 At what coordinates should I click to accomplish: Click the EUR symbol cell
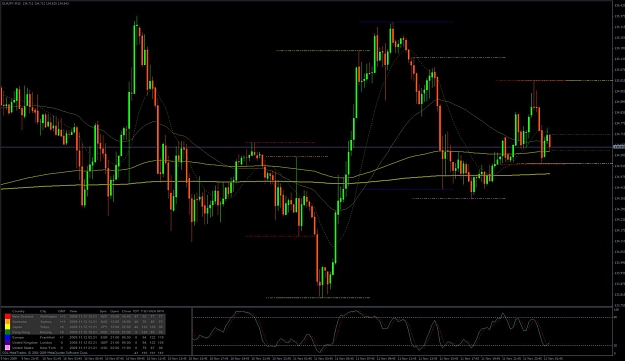pos(104,337)
